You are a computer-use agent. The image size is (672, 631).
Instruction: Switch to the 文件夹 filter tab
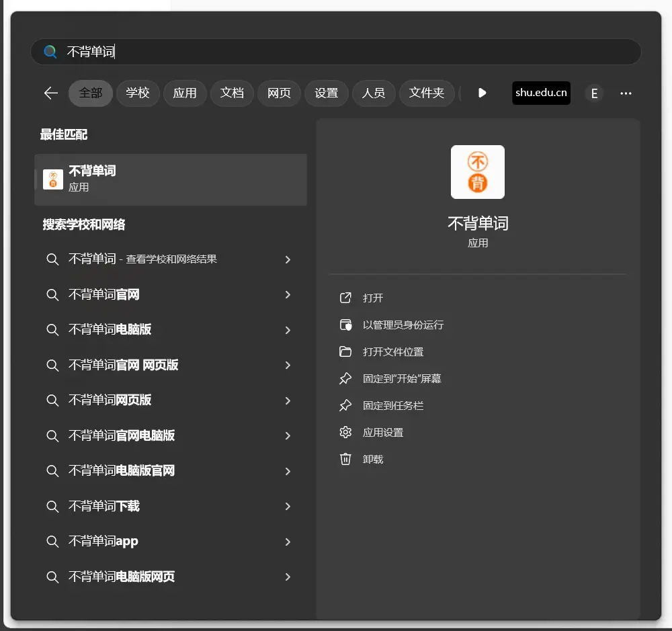pos(427,93)
